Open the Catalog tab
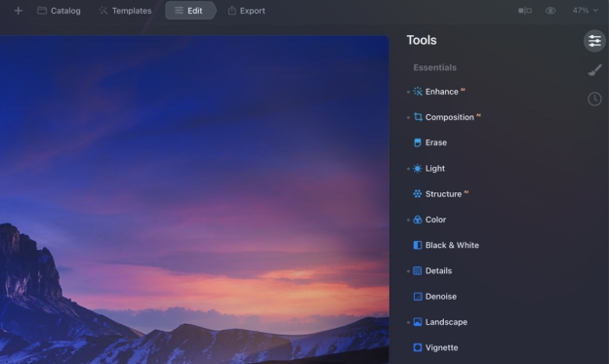609x364 pixels. (x=59, y=11)
